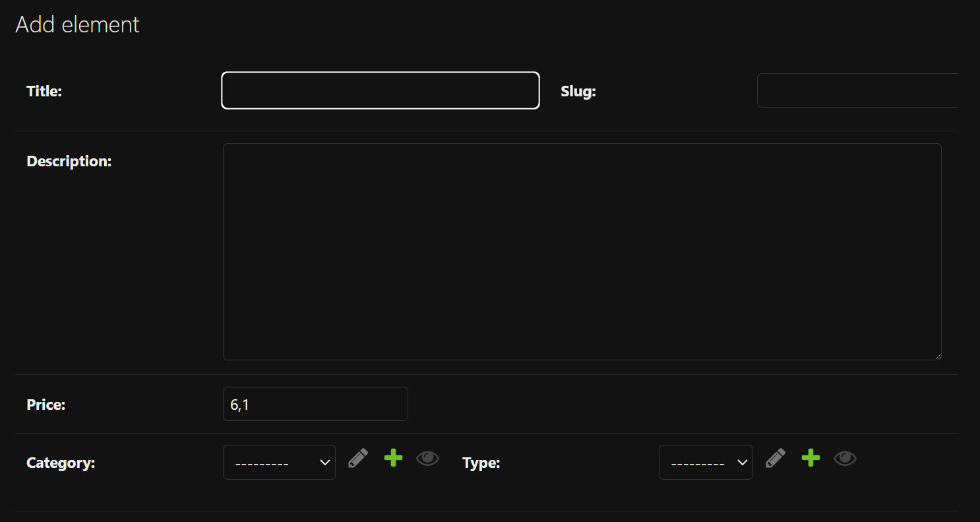Viewport: 980px width, 522px height.
Task: Add a new Type with the green plus
Action: [811, 458]
